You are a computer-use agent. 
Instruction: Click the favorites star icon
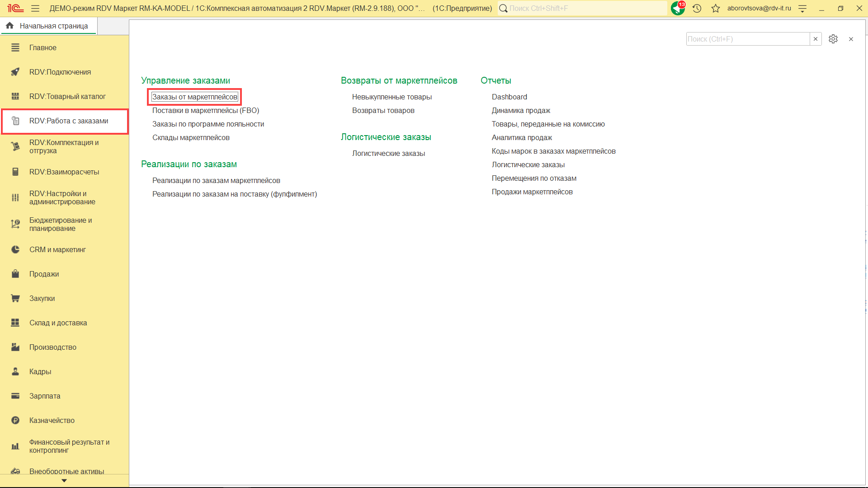pyautogui.click(x=715, y=8)
